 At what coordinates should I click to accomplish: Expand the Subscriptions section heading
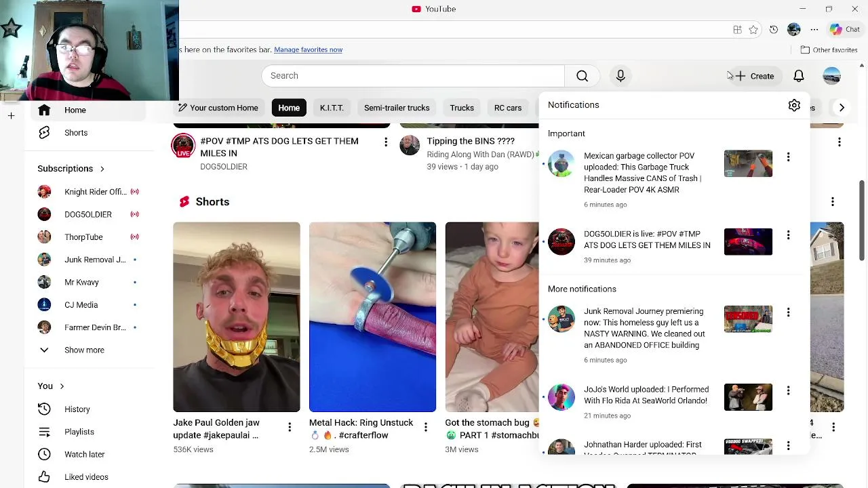[x=71, y=169]
